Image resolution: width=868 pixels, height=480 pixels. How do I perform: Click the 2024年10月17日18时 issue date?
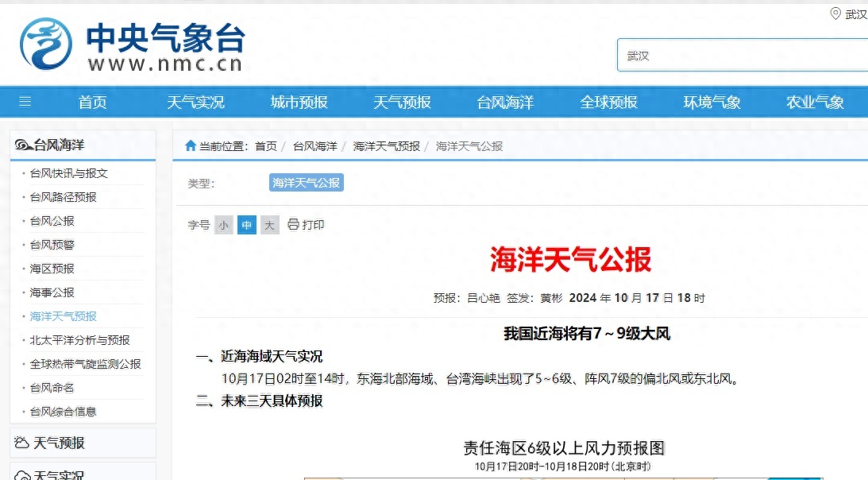point(637,298)
